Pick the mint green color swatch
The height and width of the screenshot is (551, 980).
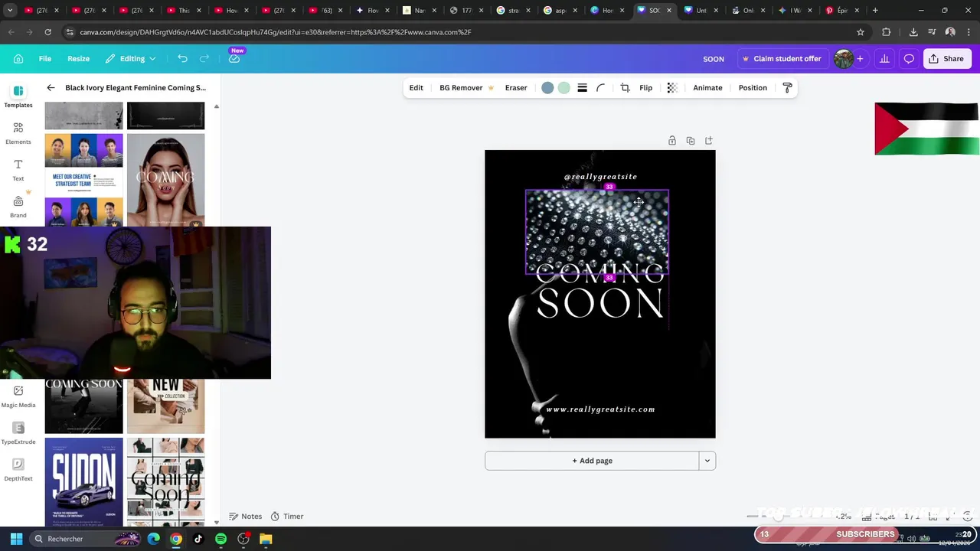(x=564, y=88)
